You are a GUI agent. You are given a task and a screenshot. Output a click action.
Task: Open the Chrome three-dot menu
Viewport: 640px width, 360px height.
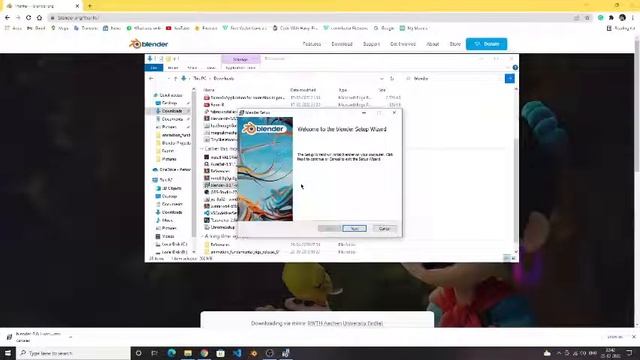pyautogui.click(x=633, y=18)
